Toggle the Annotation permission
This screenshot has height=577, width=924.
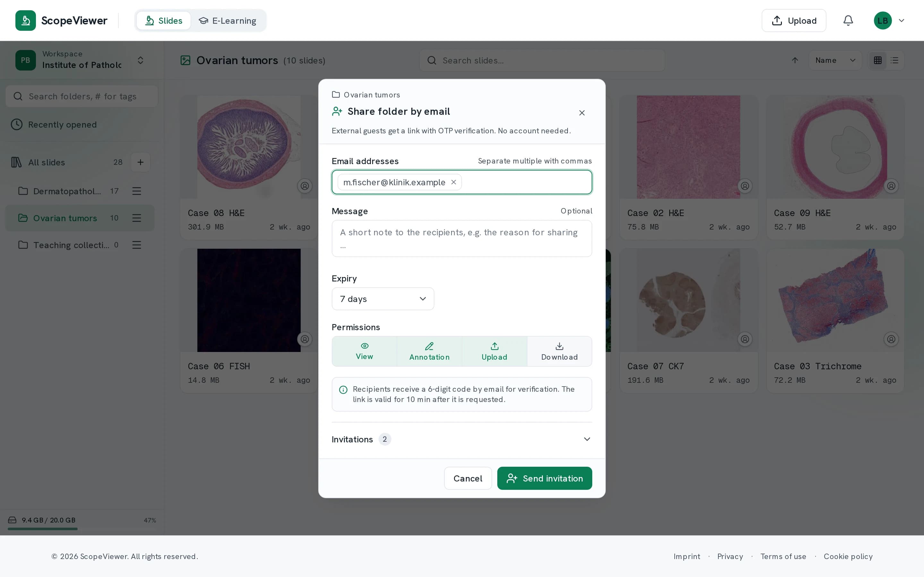pyautogui.click(x=429, y=351)
